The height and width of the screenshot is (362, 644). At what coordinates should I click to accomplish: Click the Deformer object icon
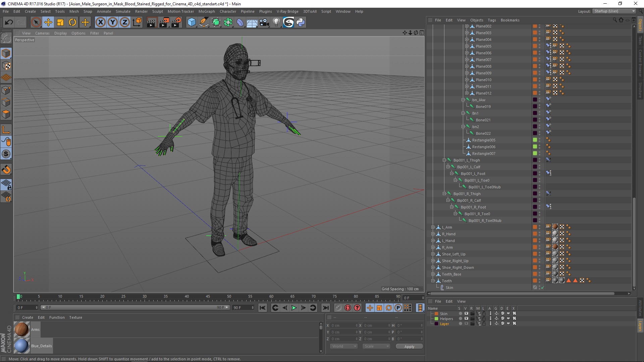(240, 22)
